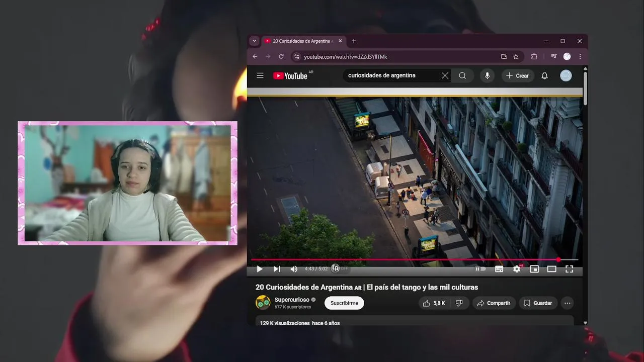Clear the search box with the X

click(445, 75)
